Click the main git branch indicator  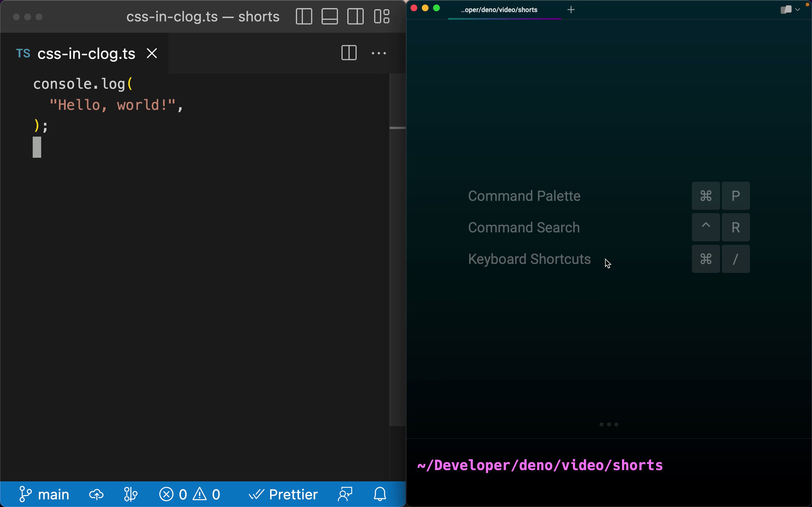pyautogui.click(x=44, y=494)
